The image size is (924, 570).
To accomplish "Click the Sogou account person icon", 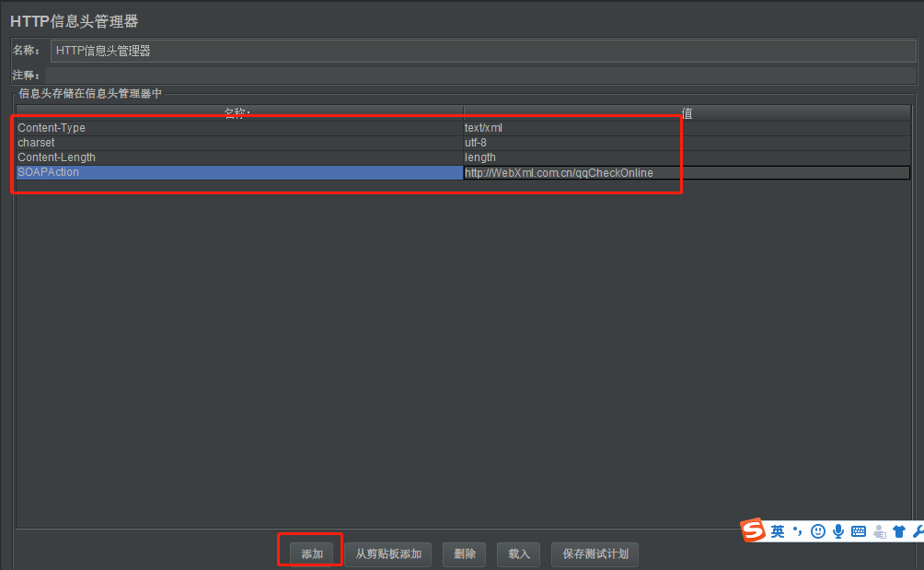I will click(878, 531).
